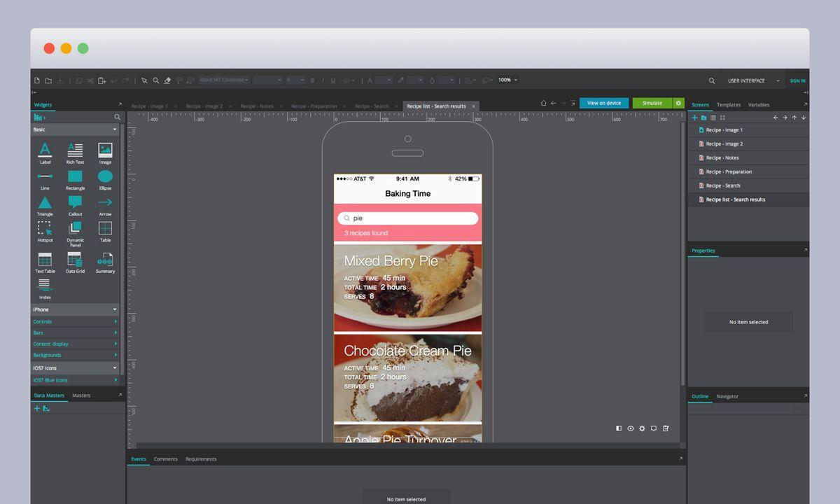
Task: Open the 100% zoom dropdown
Action: coord(508,80)
